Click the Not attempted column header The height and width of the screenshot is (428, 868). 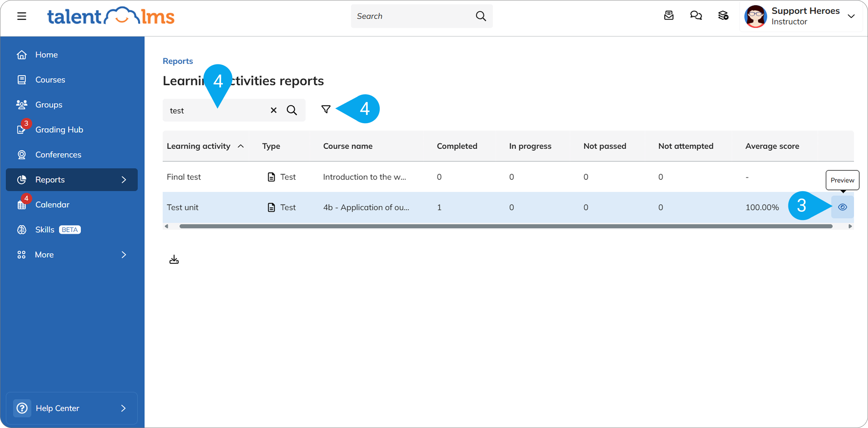(x=686, y=146)
